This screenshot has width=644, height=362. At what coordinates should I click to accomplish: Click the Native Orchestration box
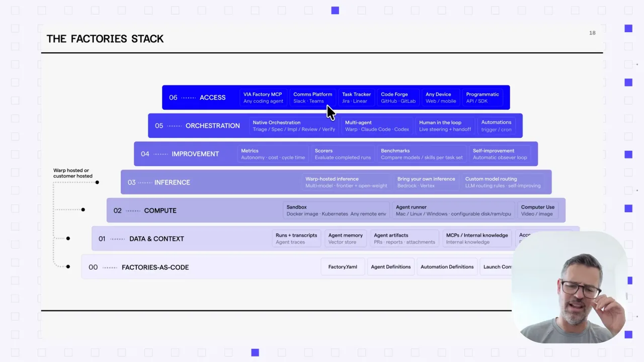tap(294, 126)
